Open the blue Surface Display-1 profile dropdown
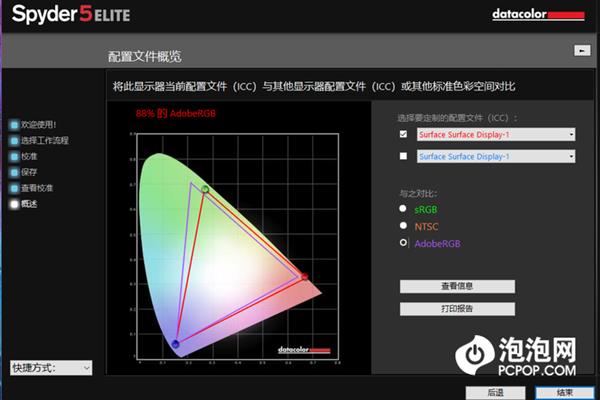 [x=496, y=157]
